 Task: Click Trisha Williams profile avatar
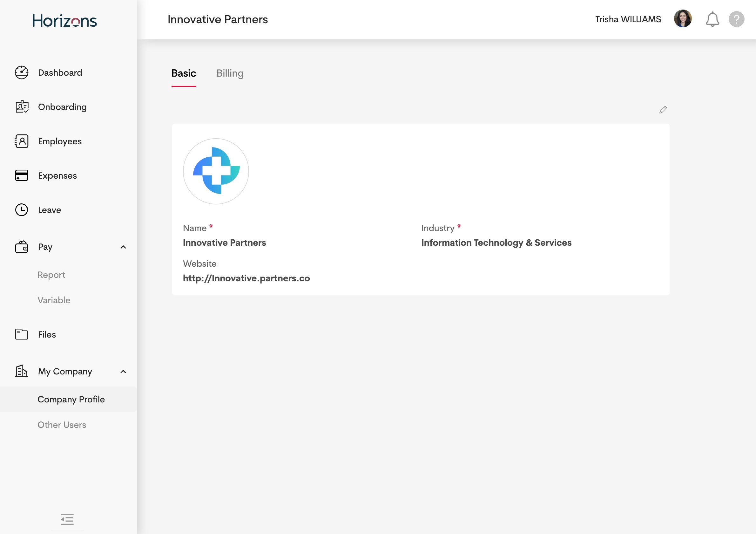[x=683, y=19]
